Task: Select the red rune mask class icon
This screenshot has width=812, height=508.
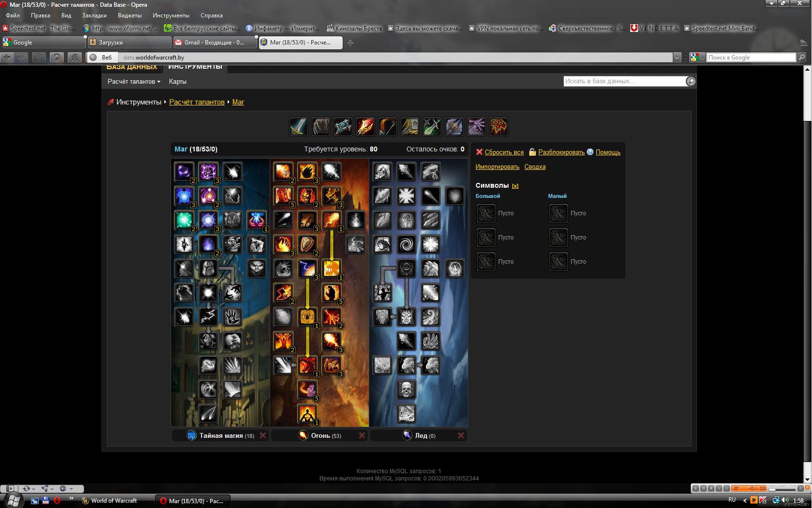Action: click(x=499, y=127)
